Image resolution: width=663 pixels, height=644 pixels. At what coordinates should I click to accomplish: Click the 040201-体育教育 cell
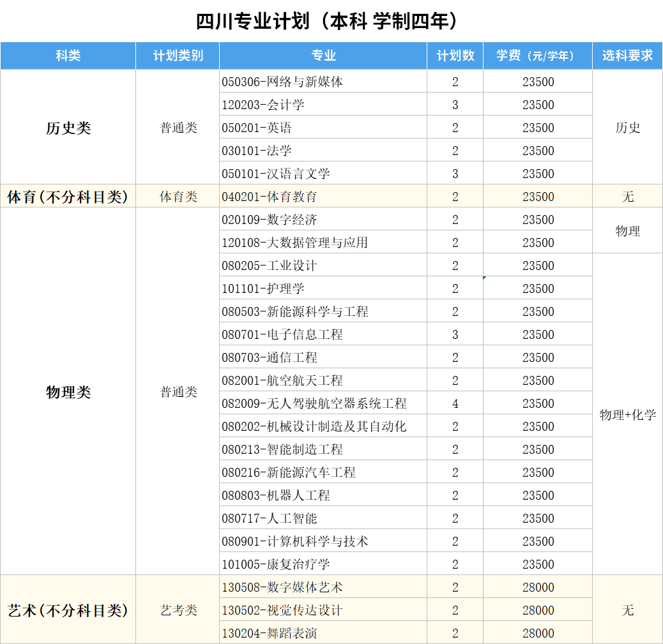point(270,197)
